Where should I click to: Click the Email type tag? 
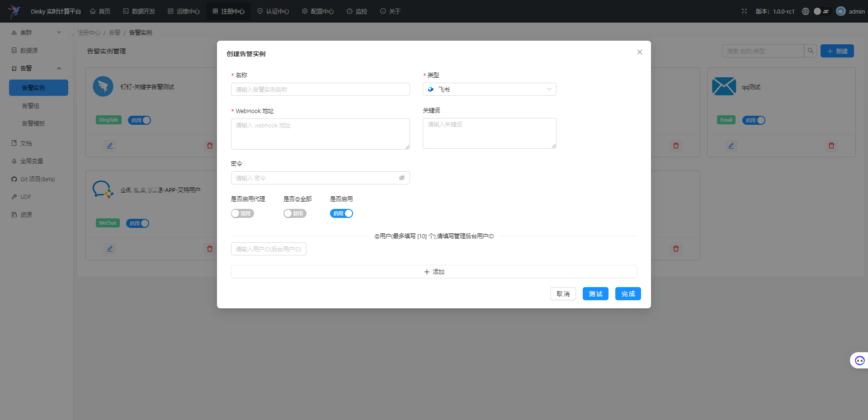click(x=726, y=120)
